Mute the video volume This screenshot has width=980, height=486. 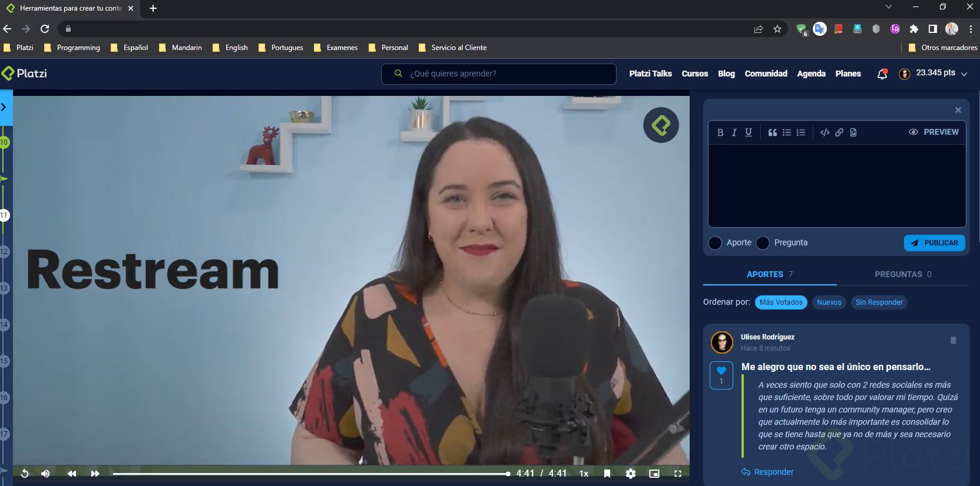45,474
